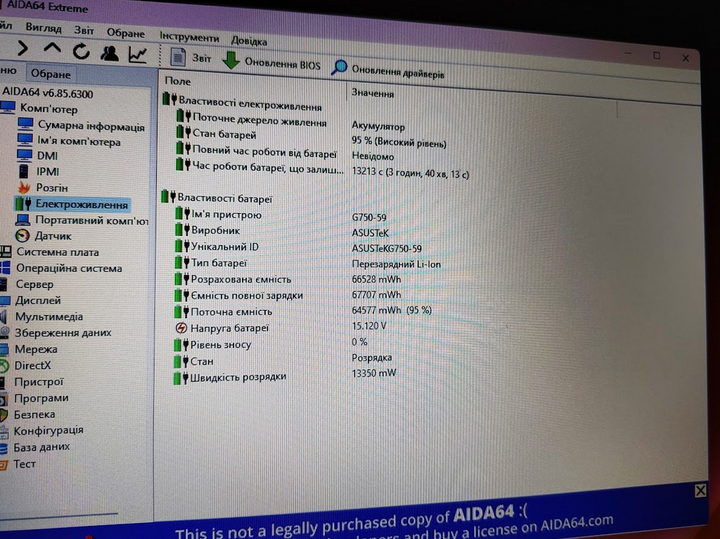
Task: Click the Стан батарей row
Action: [x=311, y=139]
